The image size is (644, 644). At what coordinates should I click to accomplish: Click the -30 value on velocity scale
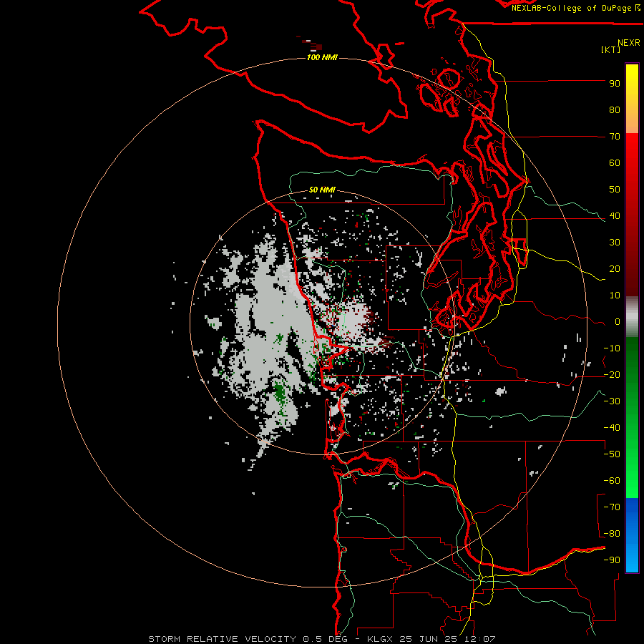(612, 401)
